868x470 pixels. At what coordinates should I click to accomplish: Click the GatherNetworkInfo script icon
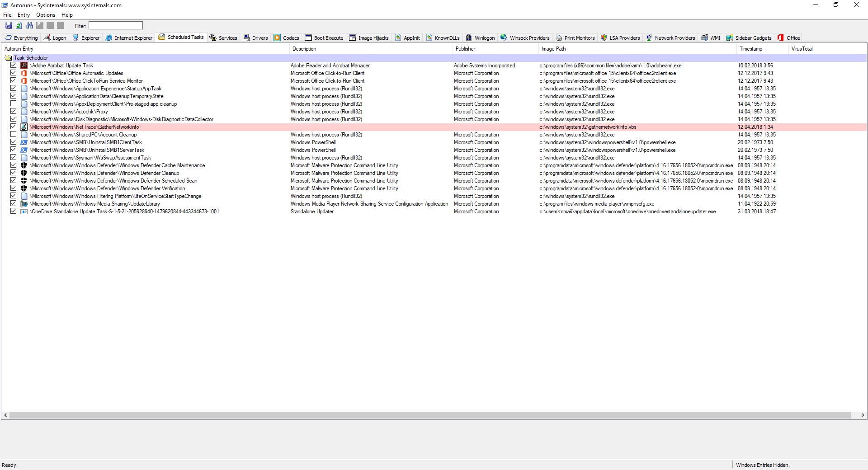(x=24, y=127)
